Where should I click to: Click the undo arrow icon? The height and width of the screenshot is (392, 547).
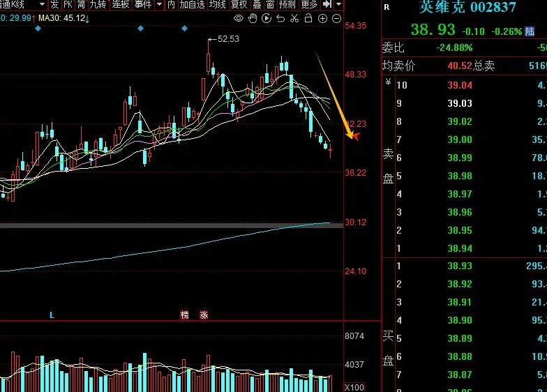[280, 18]
